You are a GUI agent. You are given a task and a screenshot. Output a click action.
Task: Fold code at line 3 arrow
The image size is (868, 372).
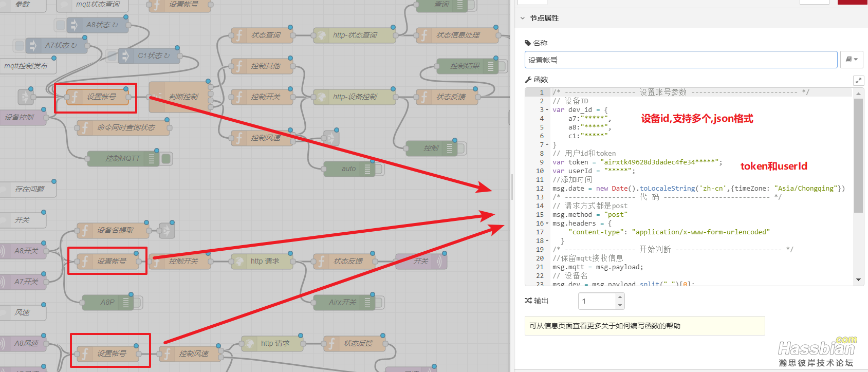547,110
